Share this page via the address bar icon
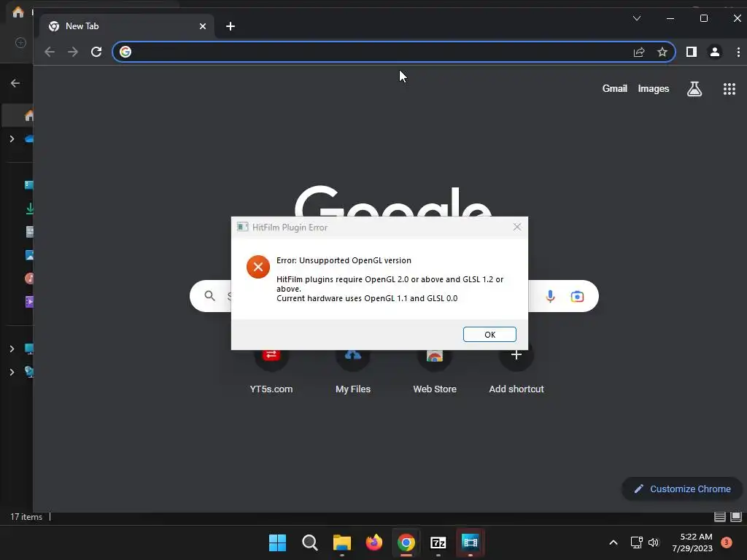The width and height of the screenshot is (747, 560). (639, 52)
